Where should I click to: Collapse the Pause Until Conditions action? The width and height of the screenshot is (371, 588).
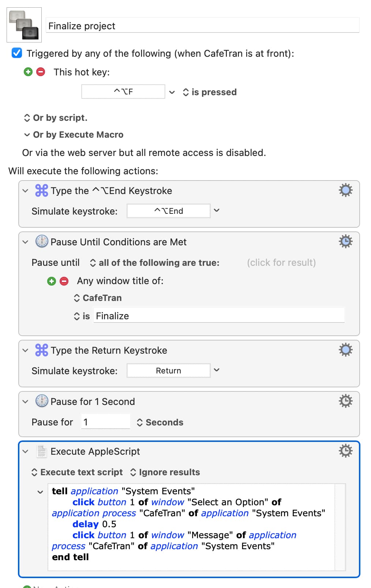pyautogui.click(x=25, y=242)
